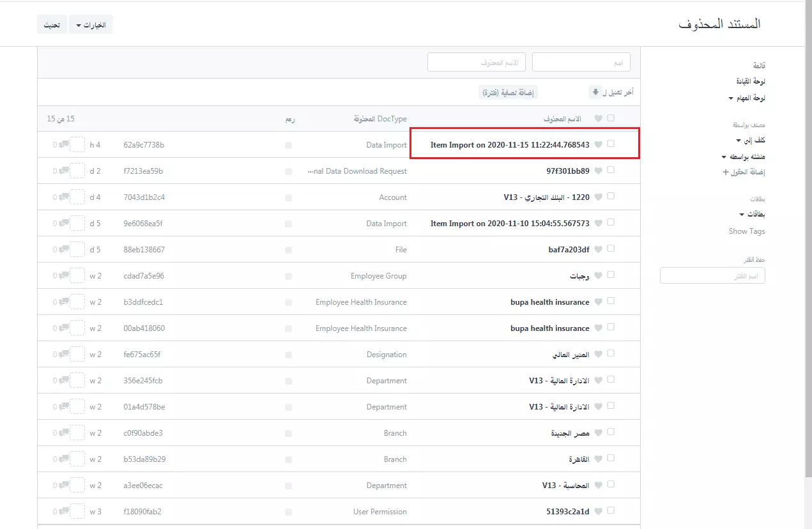Click the heart icon for المدير المالي
Image resolution: width=812 pixels, height=529 pixels.
tap(598, 355)
